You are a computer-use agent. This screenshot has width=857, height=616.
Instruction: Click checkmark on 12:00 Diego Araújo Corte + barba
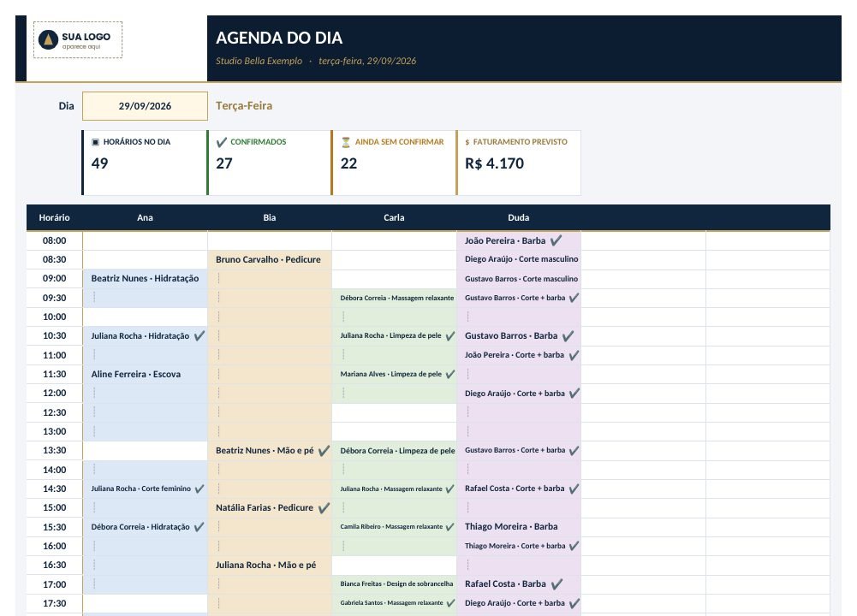(574, 394)
